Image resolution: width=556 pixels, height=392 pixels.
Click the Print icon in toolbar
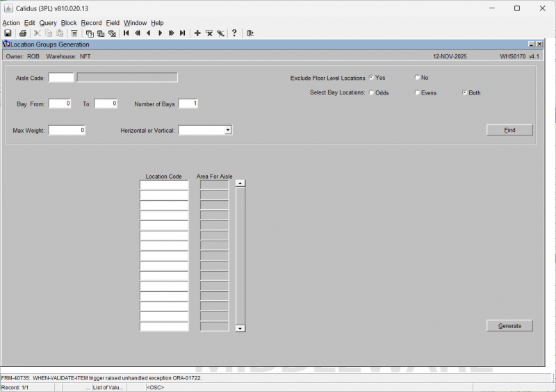click(x=23, y=33)
